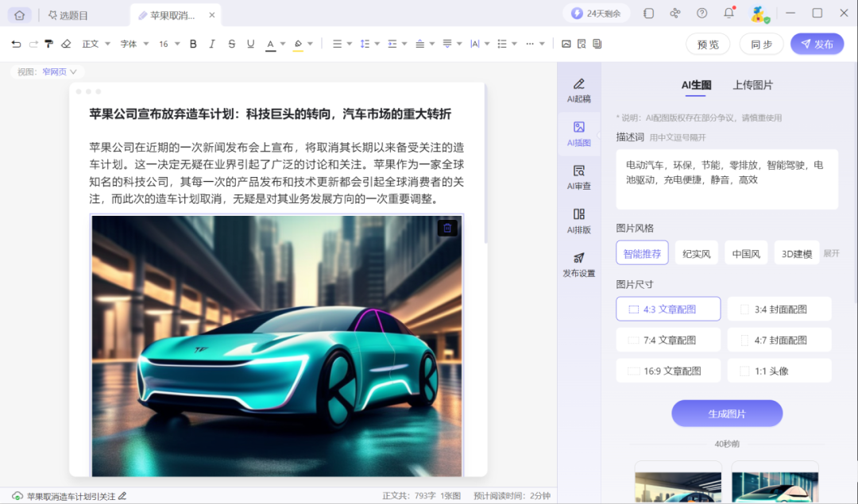Edit the document title with pencil icon
Image resolution: width=858 pixels, height=504 pixels.
[122, 496]
